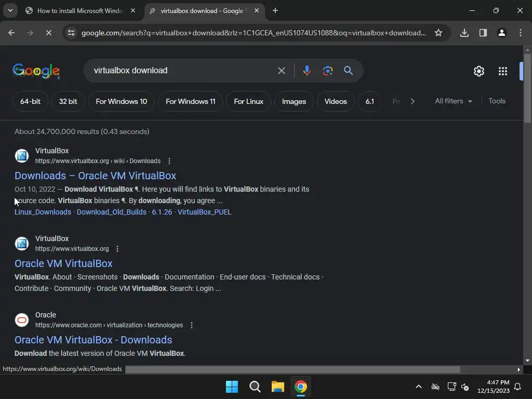Open options for virtualbox.org wiki Downloads result

(169, 161)
